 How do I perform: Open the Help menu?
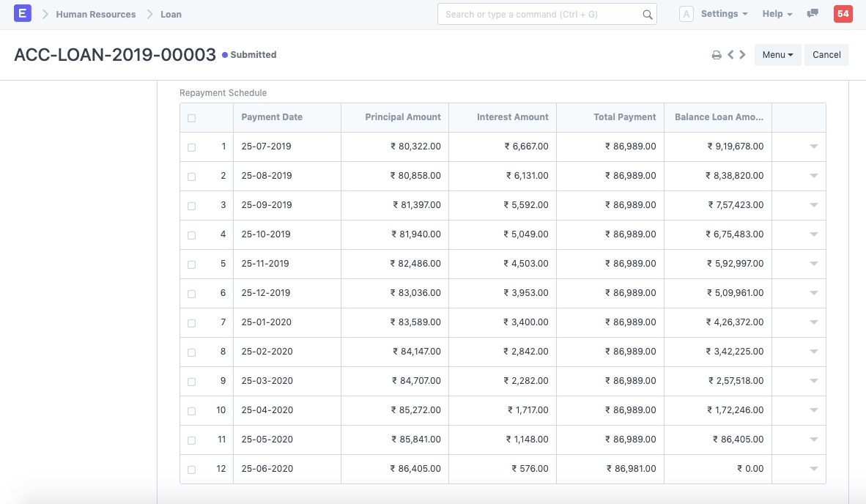coord(777,14)
